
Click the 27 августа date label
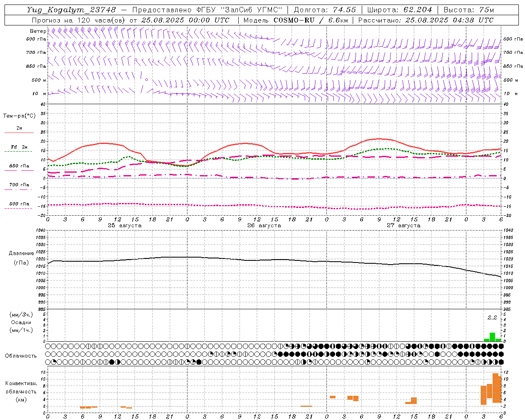(404, 226)
